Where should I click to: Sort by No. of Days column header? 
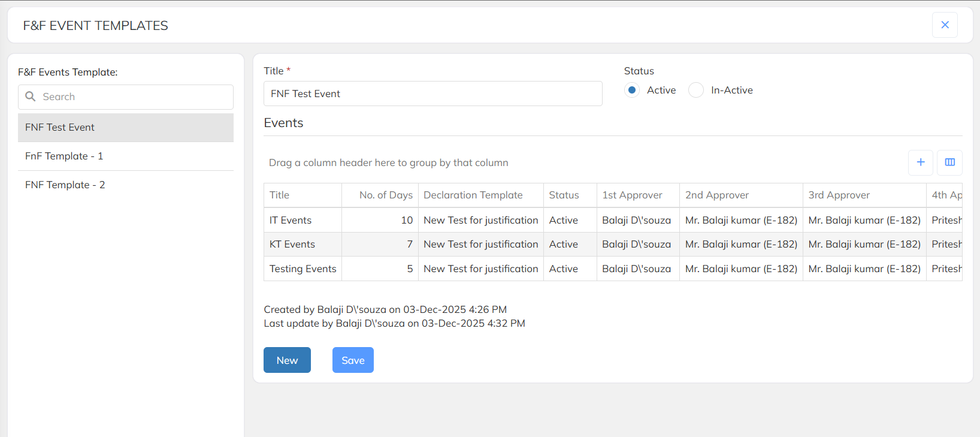click(x=386, y=195)
